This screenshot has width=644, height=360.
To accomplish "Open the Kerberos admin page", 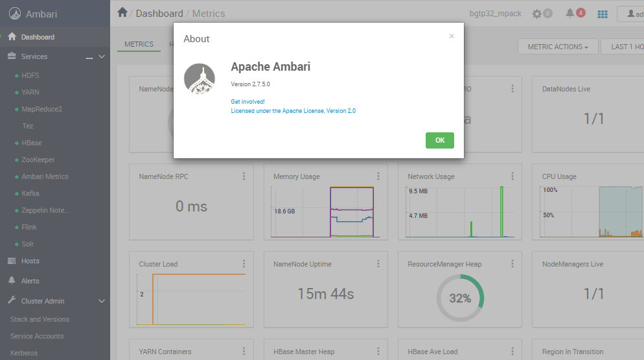I will point(24,353).
